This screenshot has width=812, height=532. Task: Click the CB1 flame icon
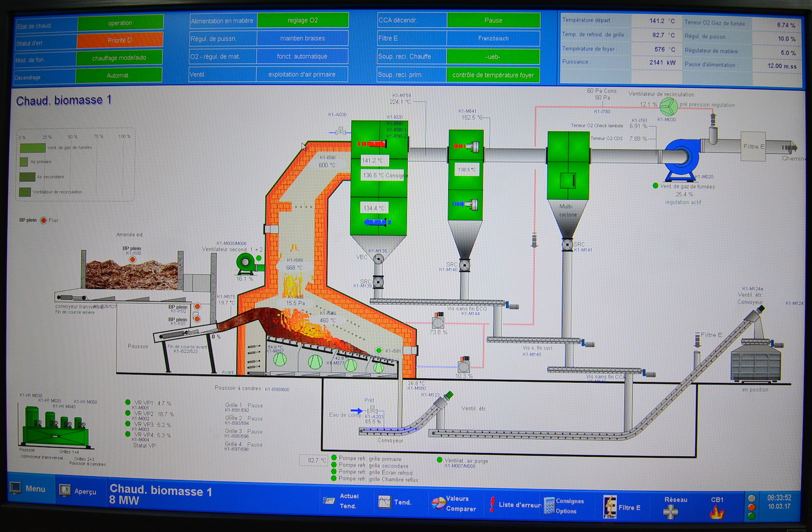(x=717, y=512)
